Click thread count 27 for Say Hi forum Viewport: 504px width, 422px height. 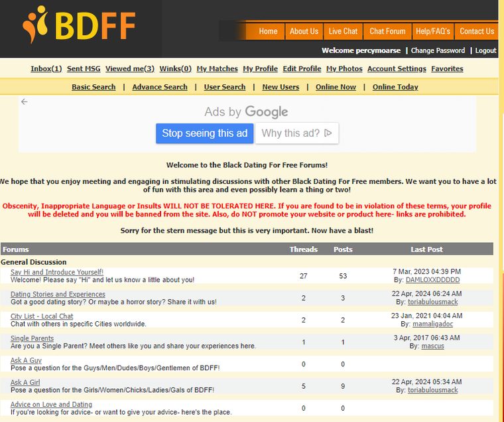point(304,276)
